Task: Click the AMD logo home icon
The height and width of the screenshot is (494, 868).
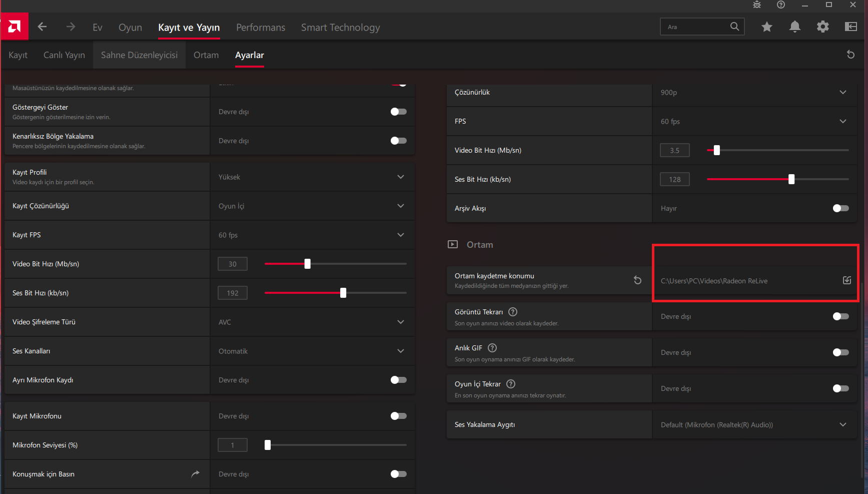Action: [15, 27]
